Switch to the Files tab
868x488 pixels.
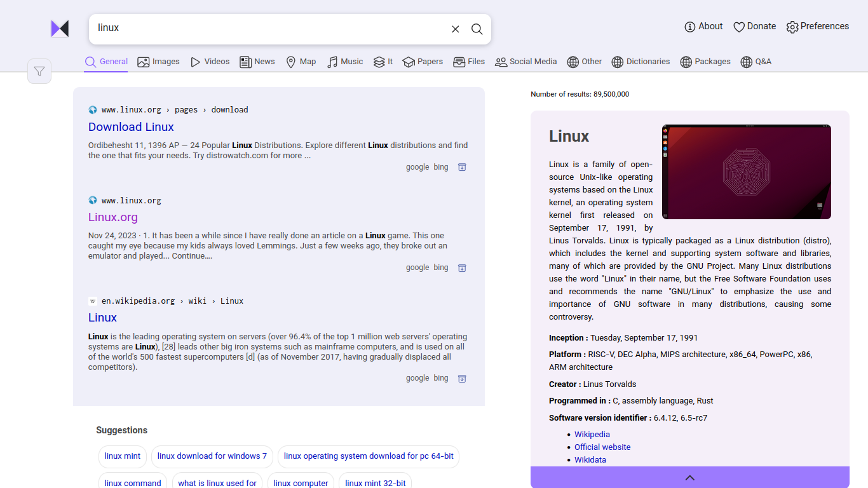tap(469, 62)
